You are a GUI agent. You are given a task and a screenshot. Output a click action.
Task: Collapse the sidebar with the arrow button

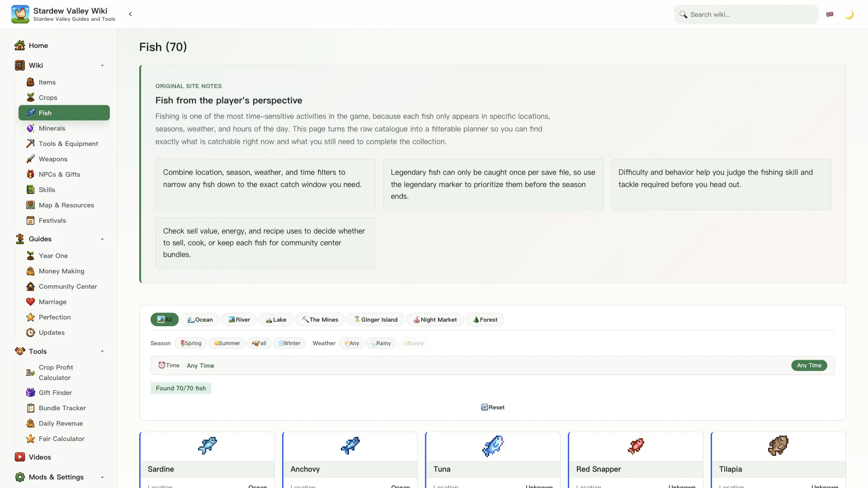[130, 14]
